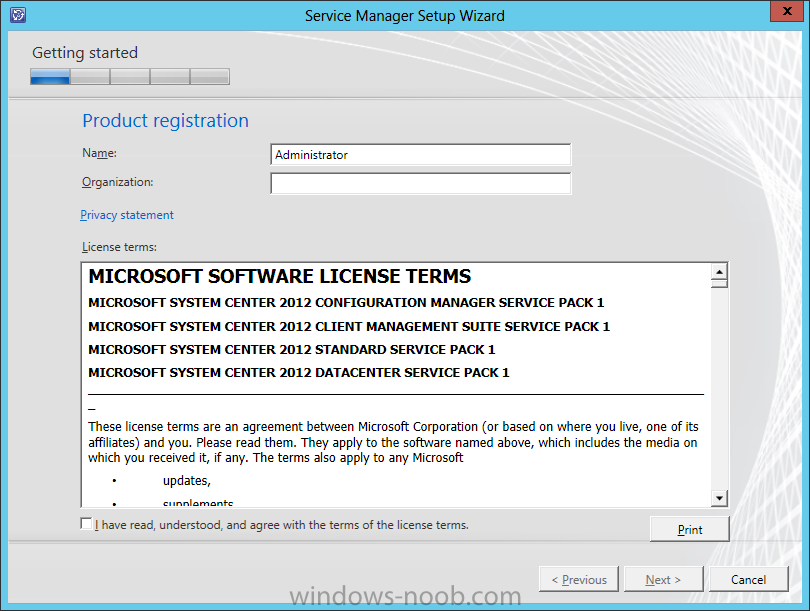Click the license terms scroll down arrow
The height and width of the screenshot is (611, 810).
pos(719,498)
